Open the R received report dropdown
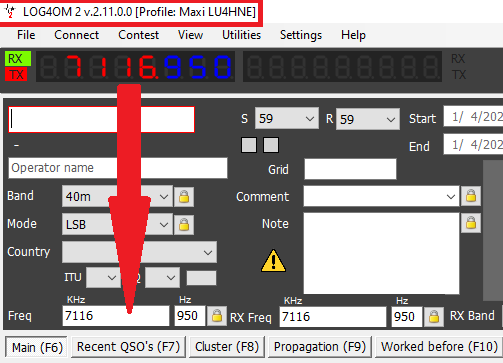Screen dimensions: 503x363 click(368, 119)
